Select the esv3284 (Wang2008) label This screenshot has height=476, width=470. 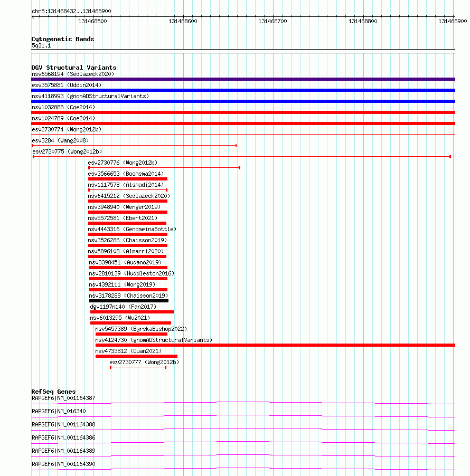coord(60,140)
